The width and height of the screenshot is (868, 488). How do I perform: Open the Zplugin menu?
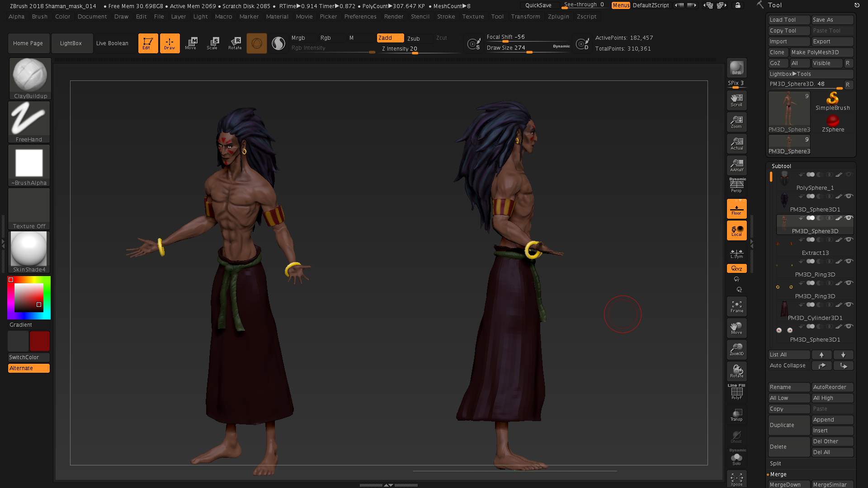coord(558,17)
